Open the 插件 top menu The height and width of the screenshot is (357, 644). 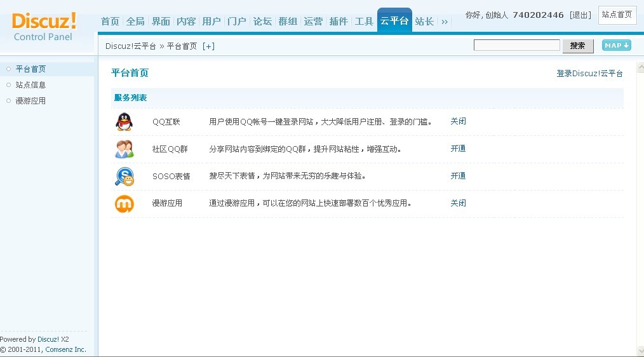339,22
